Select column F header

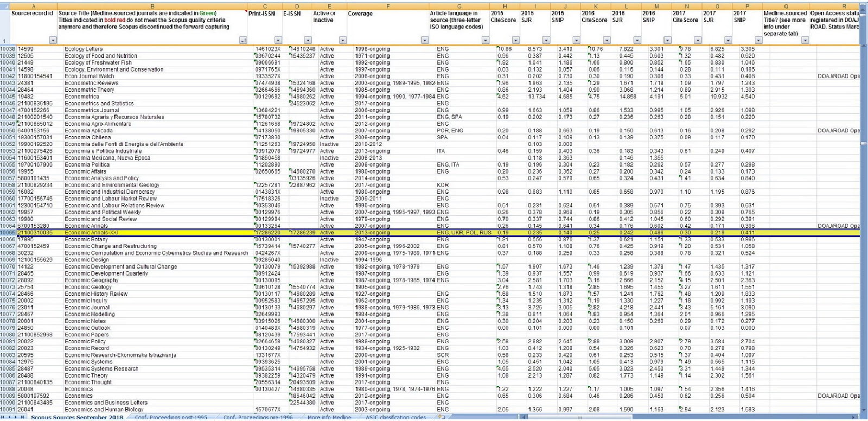pos(387,7)
